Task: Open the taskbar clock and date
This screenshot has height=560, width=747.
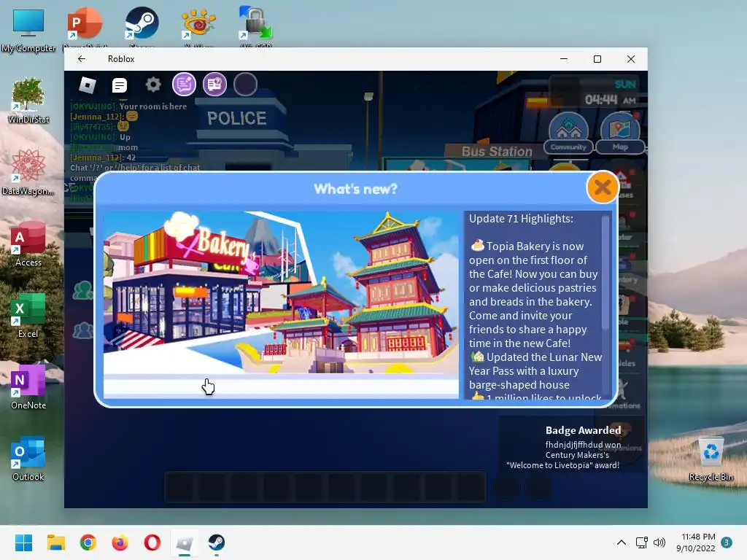Action: tap(696, 542)
